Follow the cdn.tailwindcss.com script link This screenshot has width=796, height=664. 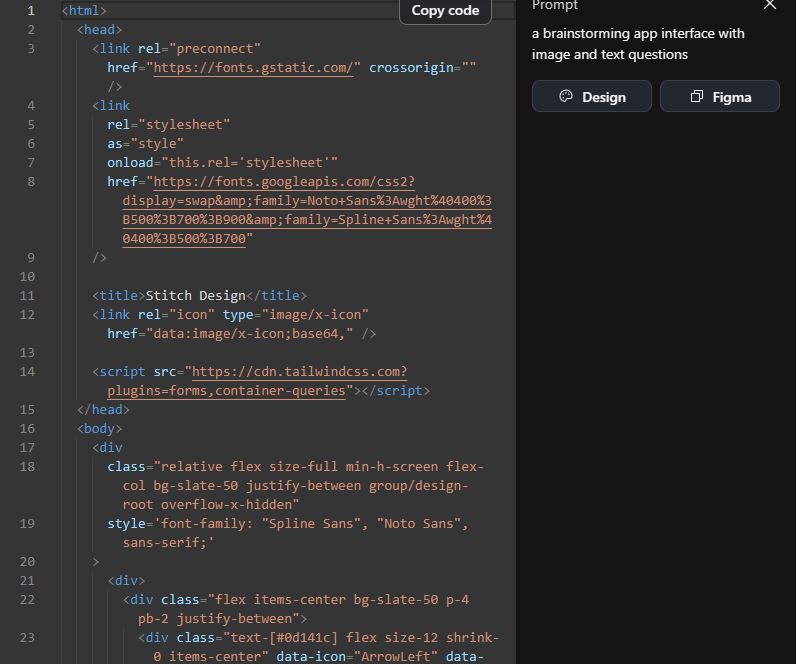click(x=299, y=372)
